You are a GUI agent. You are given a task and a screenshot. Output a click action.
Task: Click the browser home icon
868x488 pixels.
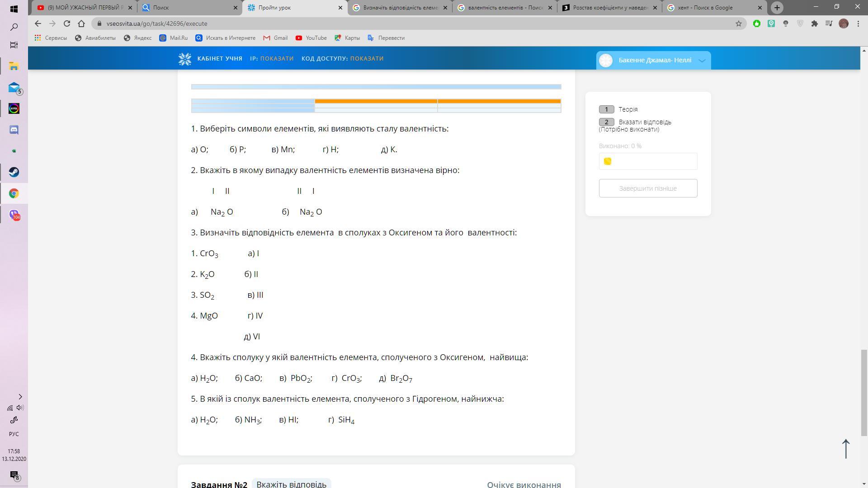81,23
